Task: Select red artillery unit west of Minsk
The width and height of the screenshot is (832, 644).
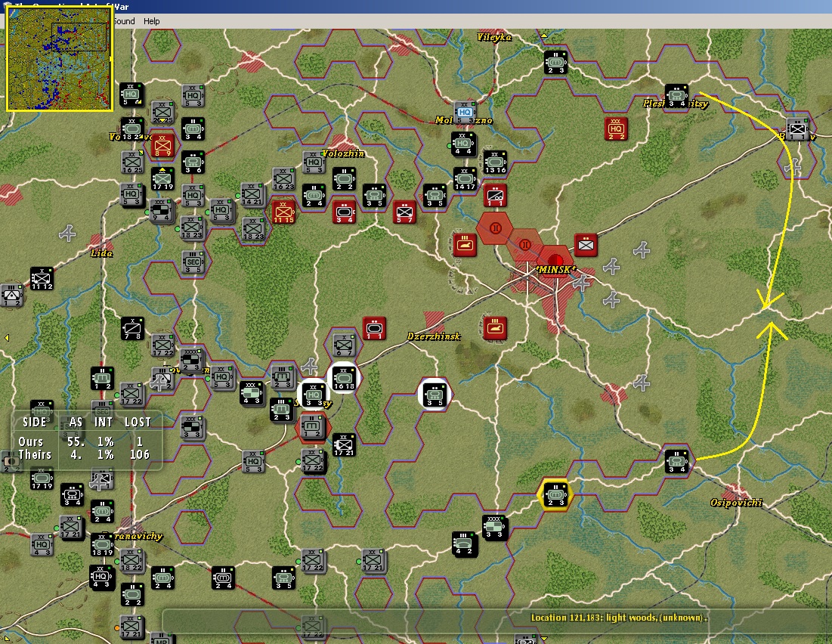Action: pyautogui.click(x=465, y=246)
